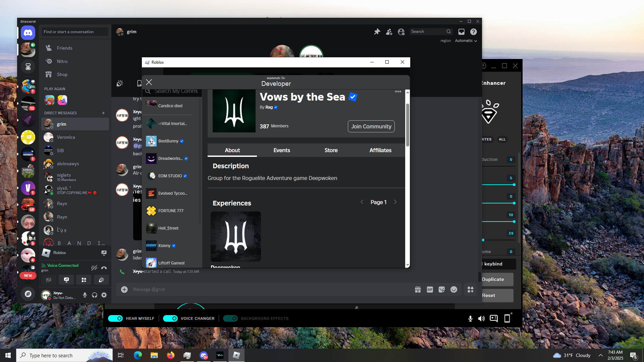Image resolution: width=644 pixels, height=362 pixels.
Task: Turn off Voice Changer toggle
Action: click(170, 318)
